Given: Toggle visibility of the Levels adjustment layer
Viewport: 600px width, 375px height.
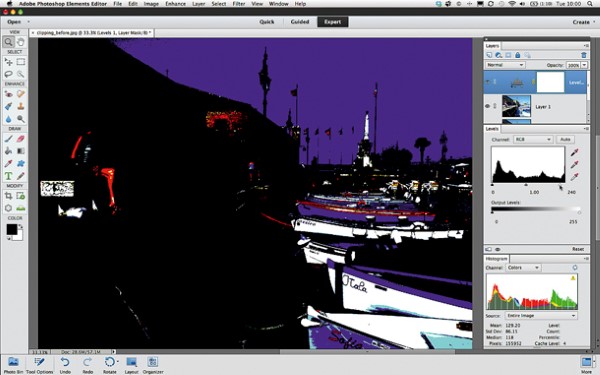Looking at the screenshot, I should click(x=488, y=82).
